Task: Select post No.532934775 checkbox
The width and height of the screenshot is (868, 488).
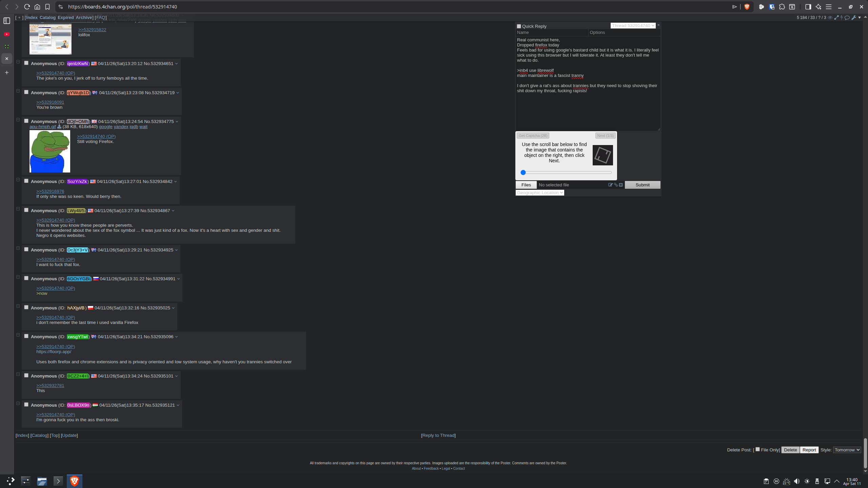Action: 26,121
